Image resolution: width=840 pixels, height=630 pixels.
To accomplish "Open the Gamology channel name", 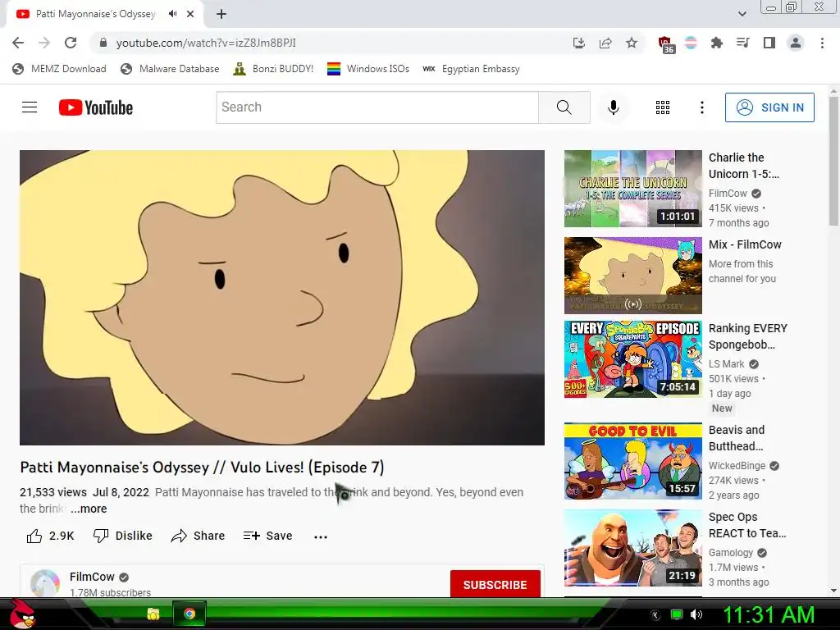I will tap(731, 552).
